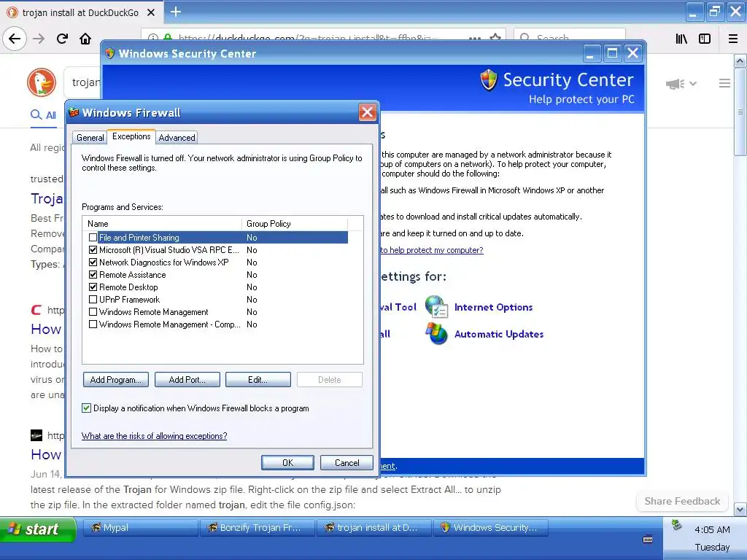The height and width of the screenshot is (560, 747).
Task: Check UPnP Framework exception
Action: click(x=93, y=299)
